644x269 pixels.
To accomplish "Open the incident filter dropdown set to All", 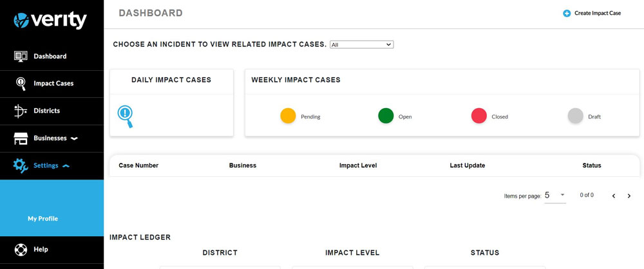I will [361, 44].
